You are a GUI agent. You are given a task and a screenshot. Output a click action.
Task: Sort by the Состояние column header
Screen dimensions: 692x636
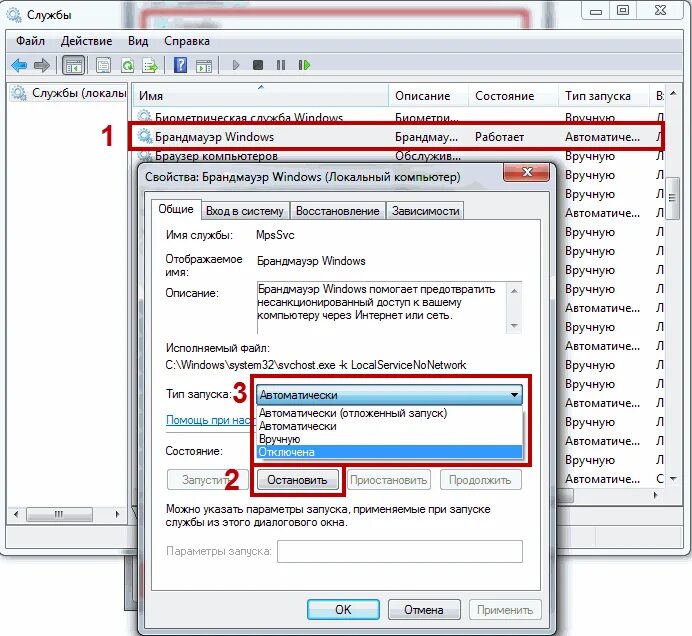[513, 96]
